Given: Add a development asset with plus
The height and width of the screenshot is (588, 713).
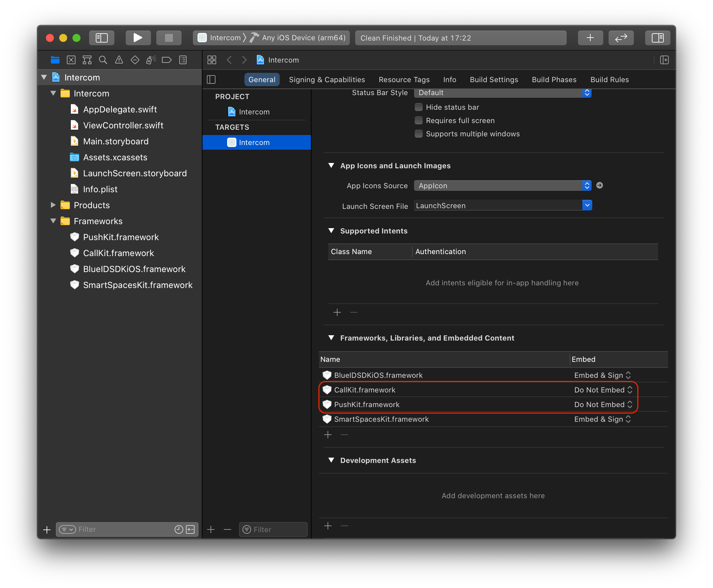Looking at the screenshot, I should point(328,526).
